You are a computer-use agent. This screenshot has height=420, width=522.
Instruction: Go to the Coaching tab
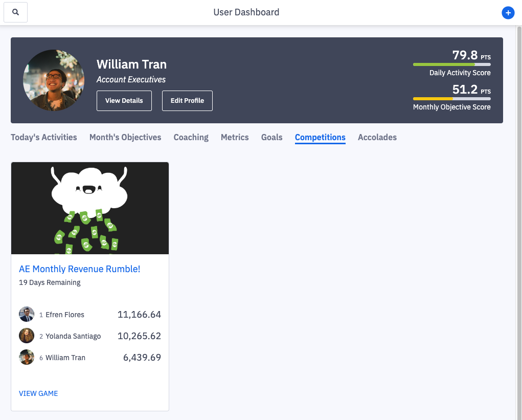click(x=191, y=137)
